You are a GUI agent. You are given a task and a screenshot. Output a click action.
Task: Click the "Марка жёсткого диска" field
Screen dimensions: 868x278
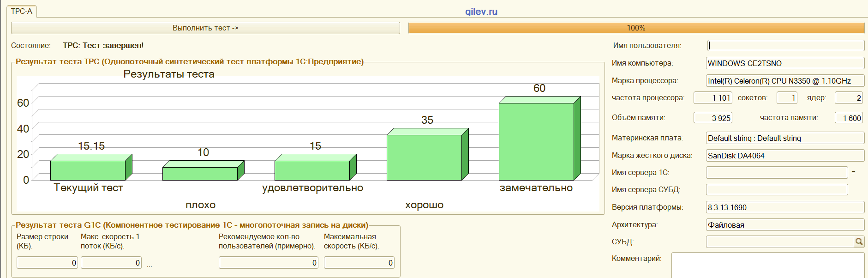tap(785, 156)
